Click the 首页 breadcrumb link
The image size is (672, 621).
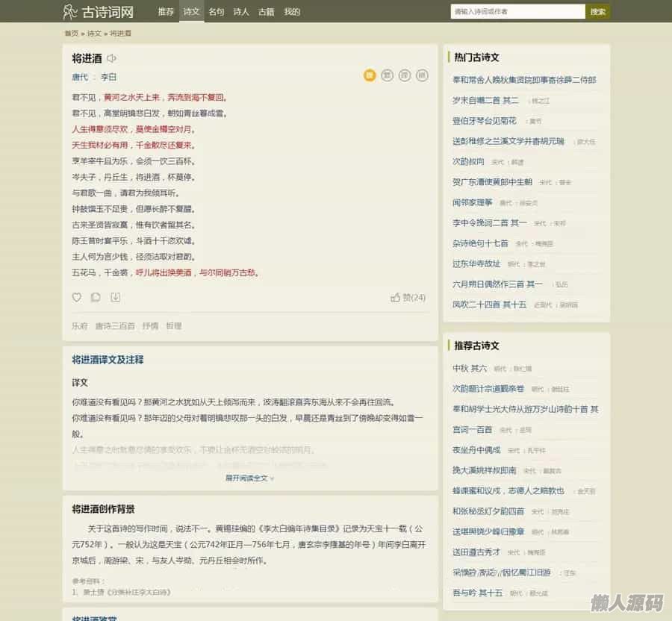coord(71,34)
